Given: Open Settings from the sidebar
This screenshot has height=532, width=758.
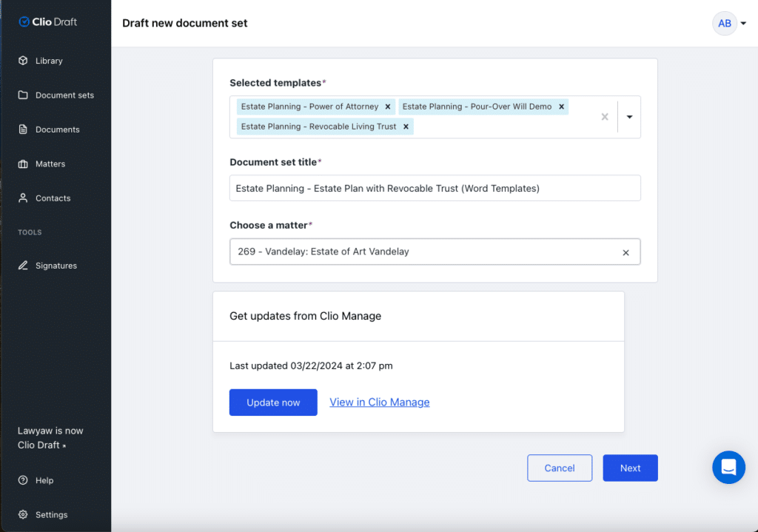Looking at the screenshot, I should [50, 514].
